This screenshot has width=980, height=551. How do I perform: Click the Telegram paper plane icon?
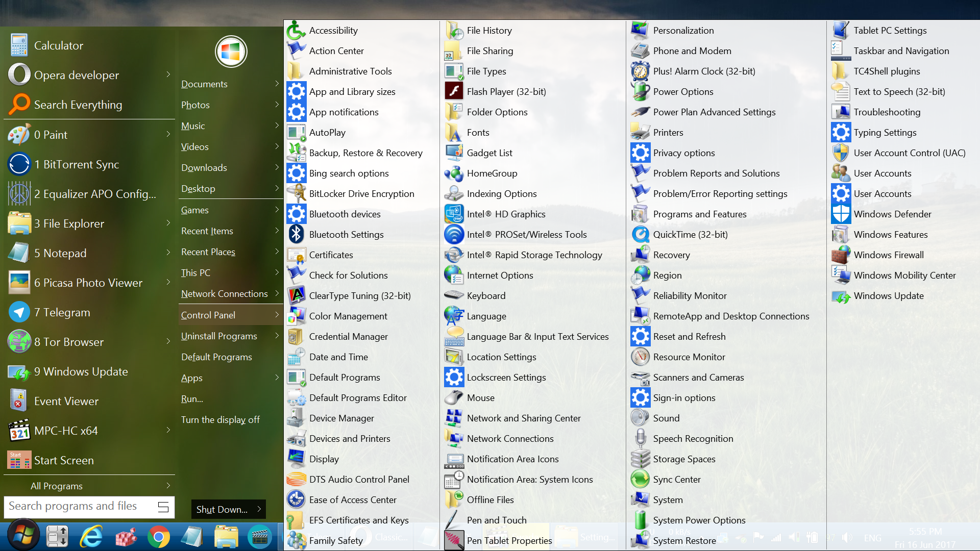(19, 312)
